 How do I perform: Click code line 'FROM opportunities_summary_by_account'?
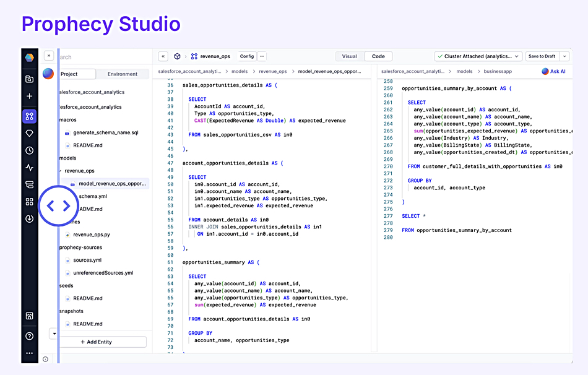pos(456,230)
